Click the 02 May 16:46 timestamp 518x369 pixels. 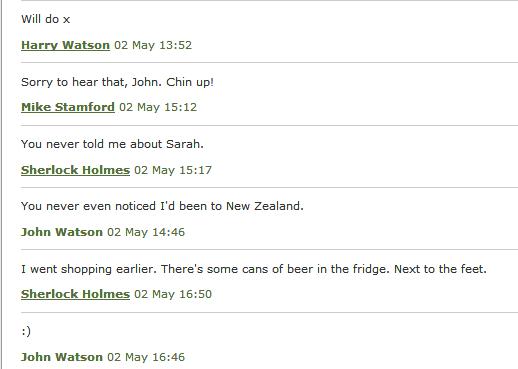point(146,357)
